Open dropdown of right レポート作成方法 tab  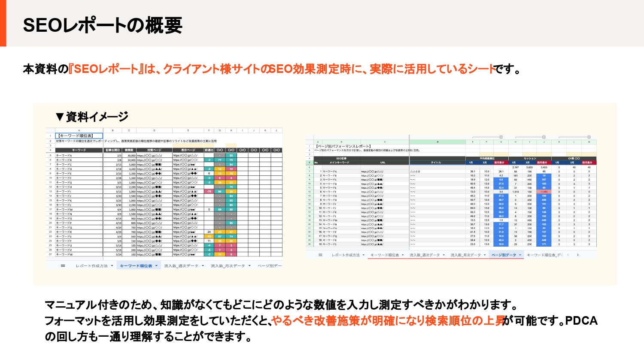[x=364, y=255]
